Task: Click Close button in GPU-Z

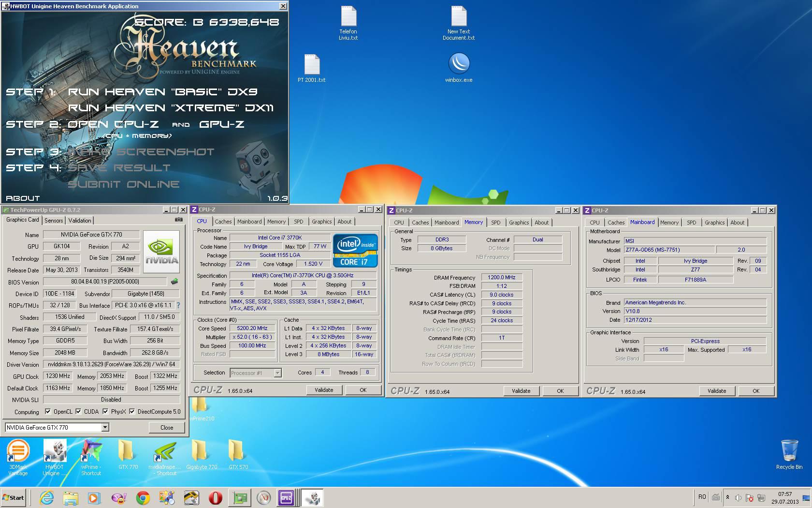Action: (x=167, y=427)
